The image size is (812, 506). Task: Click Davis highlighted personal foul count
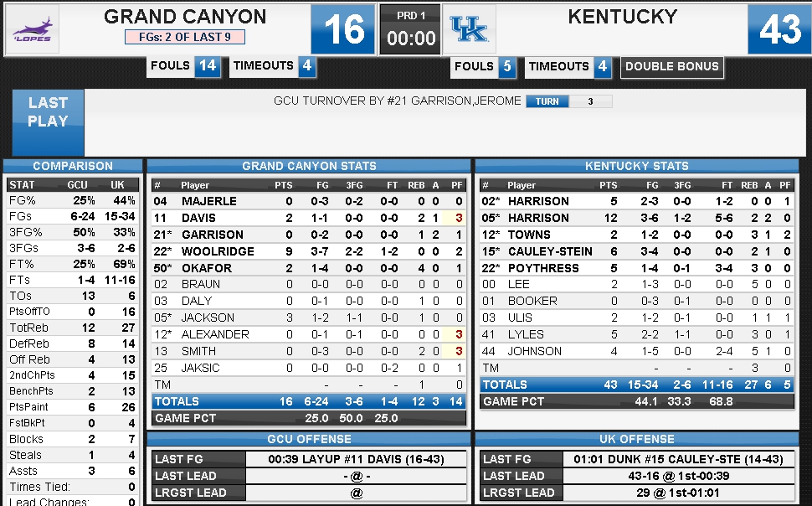(458, 219)
